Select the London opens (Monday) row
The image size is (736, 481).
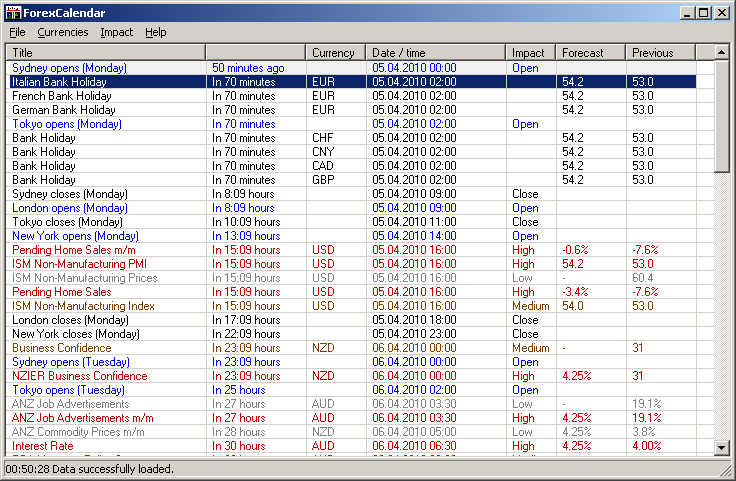coord(351,208)
